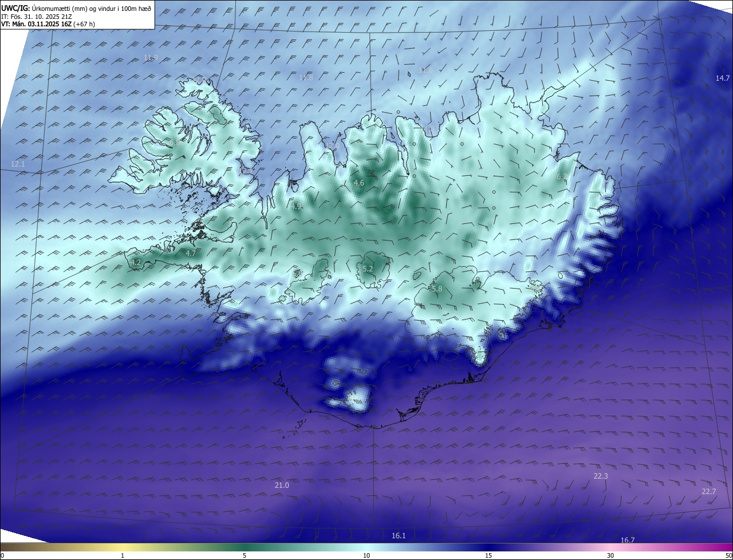
Task: Click the 16.1 value label
Action: tap(399, 536)
